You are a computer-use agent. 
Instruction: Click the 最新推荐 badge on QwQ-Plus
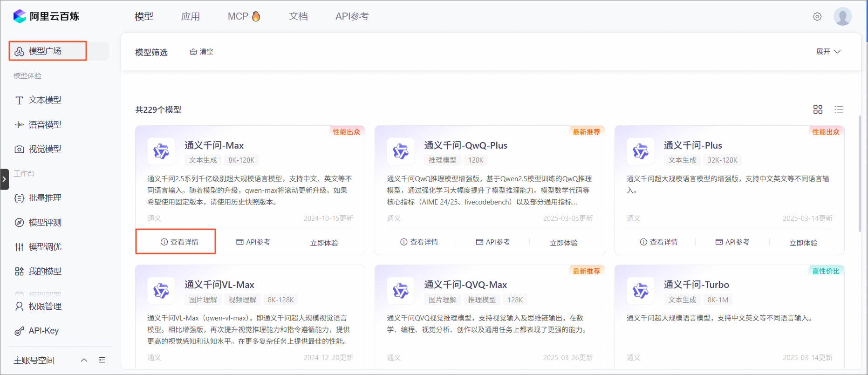tap(587, 132)
